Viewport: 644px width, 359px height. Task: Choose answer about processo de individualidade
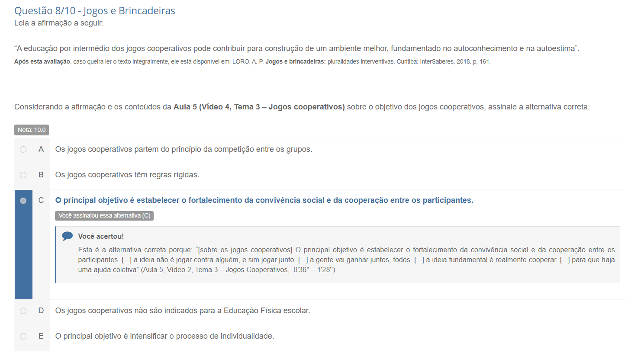(164, 337)
